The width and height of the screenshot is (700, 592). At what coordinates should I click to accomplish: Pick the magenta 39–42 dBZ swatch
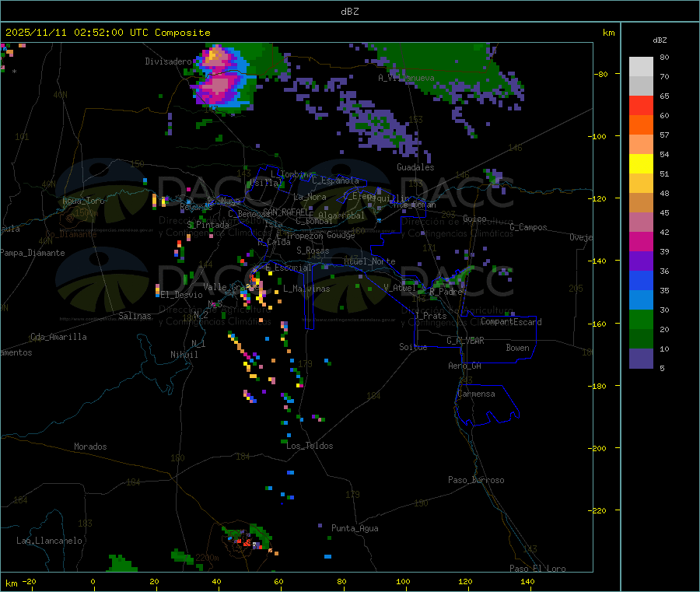point(641,241)
